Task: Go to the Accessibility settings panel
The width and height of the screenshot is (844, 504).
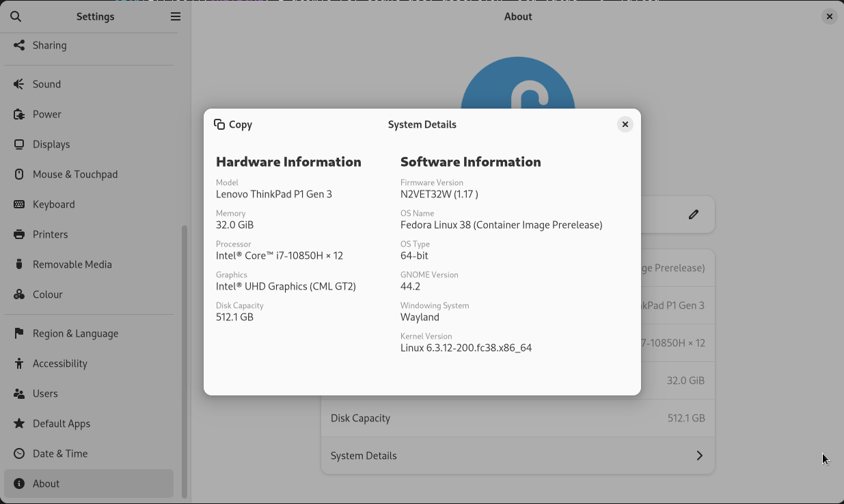Action: click(89, 363)
